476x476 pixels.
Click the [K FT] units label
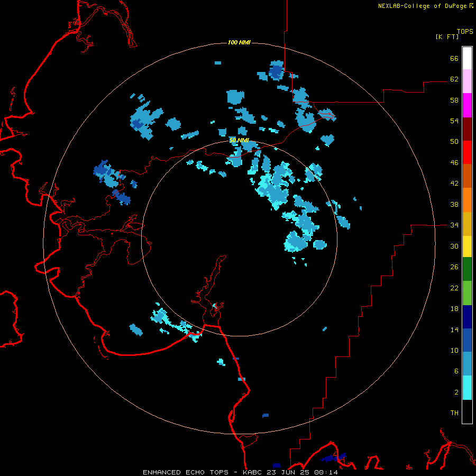coord(447,36)
